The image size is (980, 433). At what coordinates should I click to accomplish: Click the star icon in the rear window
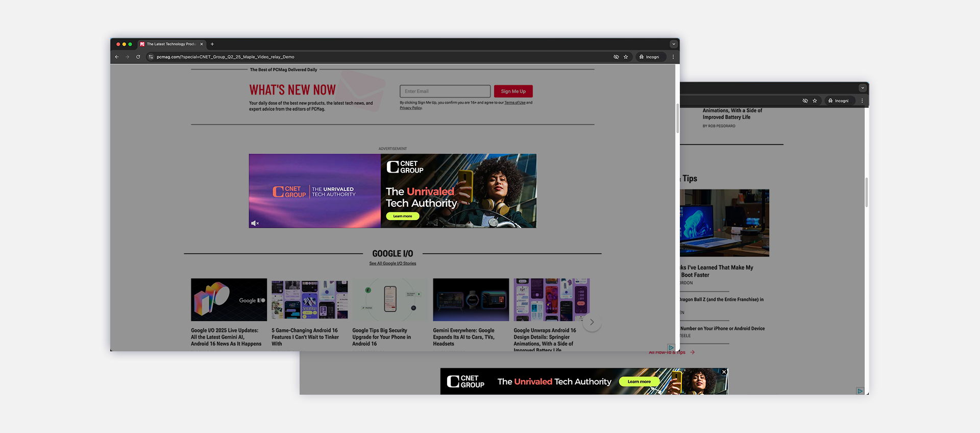tap(815, 101)
